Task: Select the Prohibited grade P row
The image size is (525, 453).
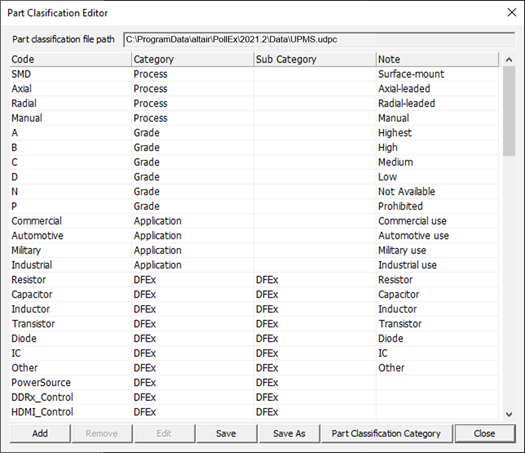Action: (x=254, y=206)
